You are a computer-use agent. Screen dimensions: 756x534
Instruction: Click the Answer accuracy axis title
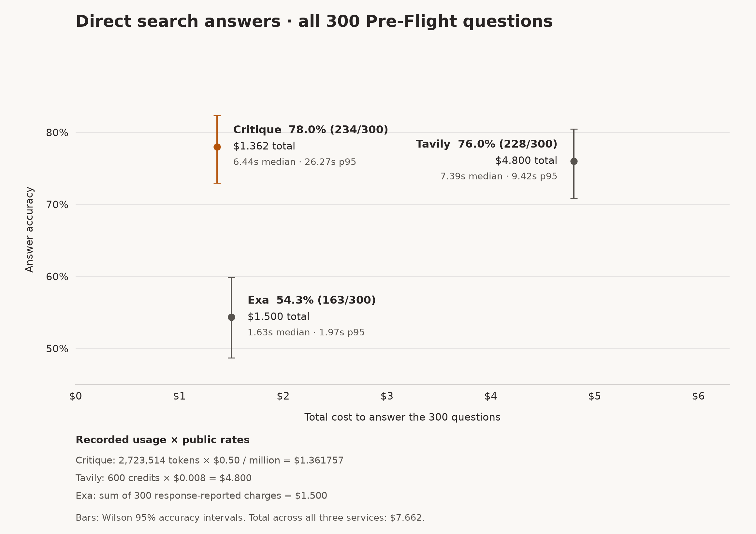click(x=30, y=229)
